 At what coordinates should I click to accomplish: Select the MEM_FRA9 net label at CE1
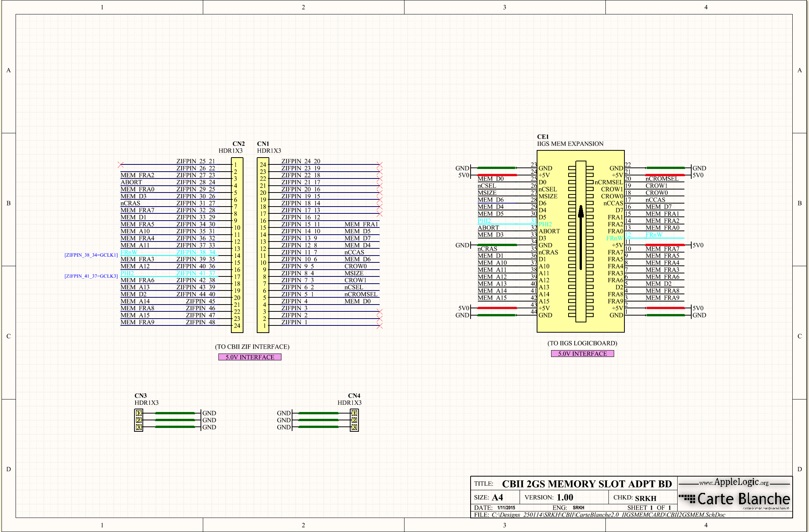tap(662, 298)
